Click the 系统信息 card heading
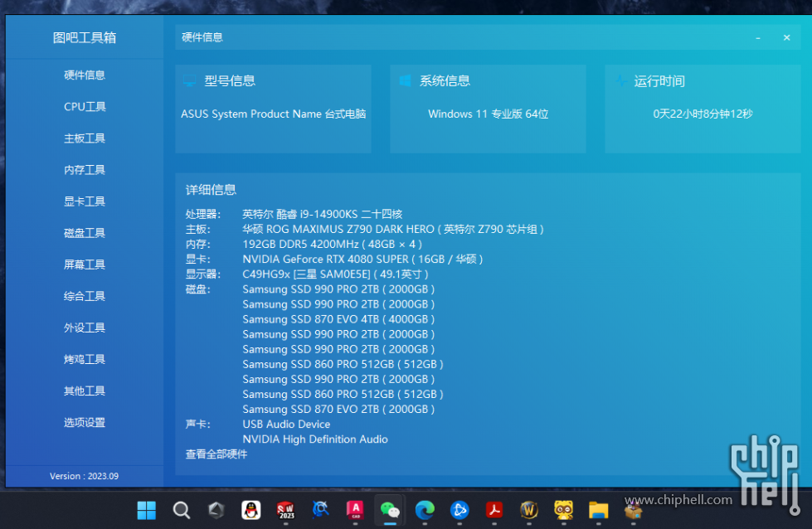Image resolution: width=812 pixels, height=529 pixels. pyautogui.click(x=445, y=80)
